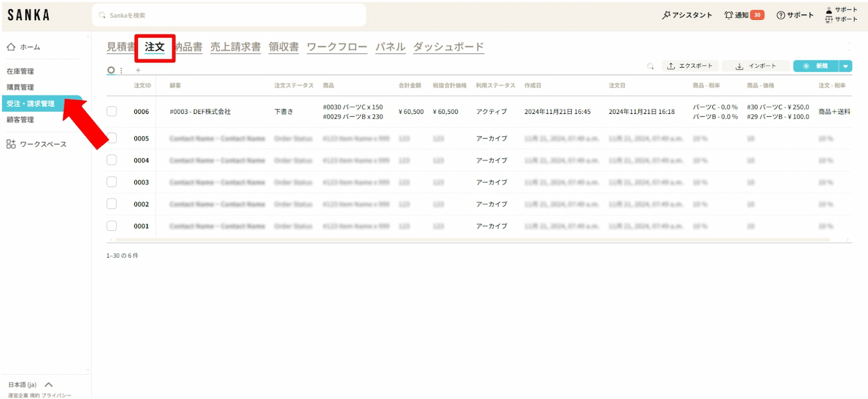Switch to the 領収書 tab
The width and height of the screenshot is (868, 399).
pyautogui.click(x=284, y=47)
